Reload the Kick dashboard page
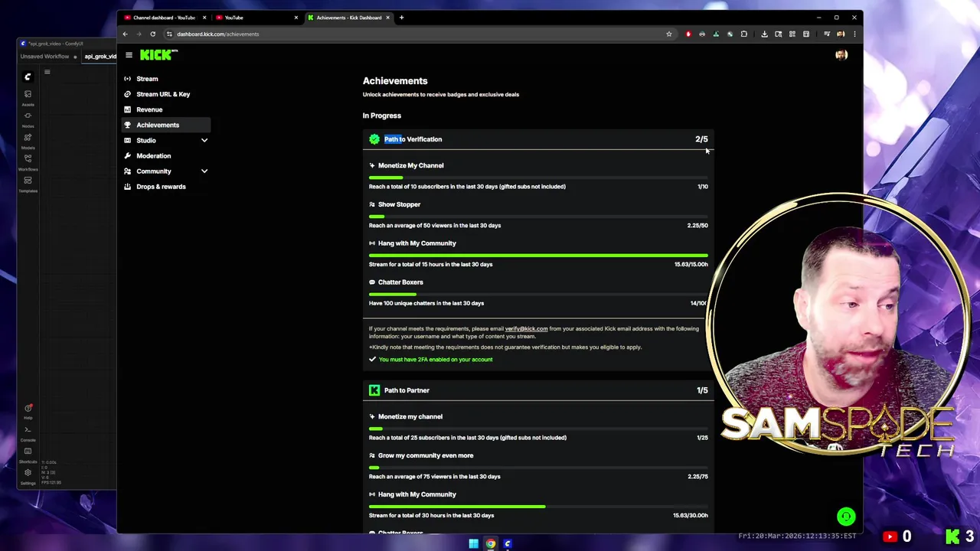Viewport: 980px width, 551px height. point(152,34)
